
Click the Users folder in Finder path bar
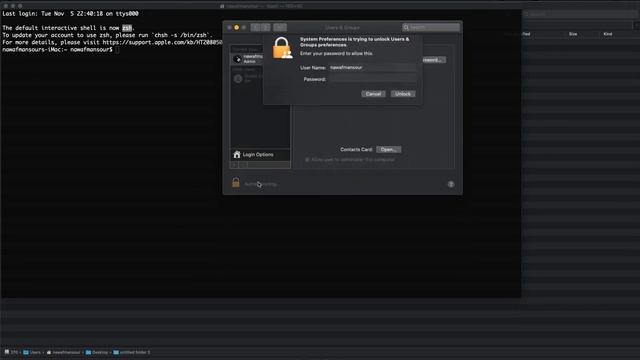pos(32,352)
